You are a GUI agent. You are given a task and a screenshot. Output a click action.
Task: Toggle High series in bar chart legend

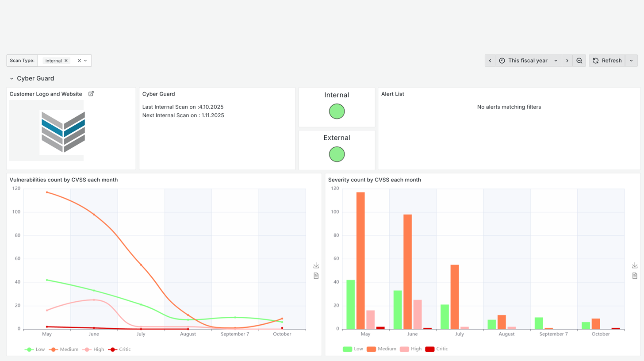[x=410, y=349]
